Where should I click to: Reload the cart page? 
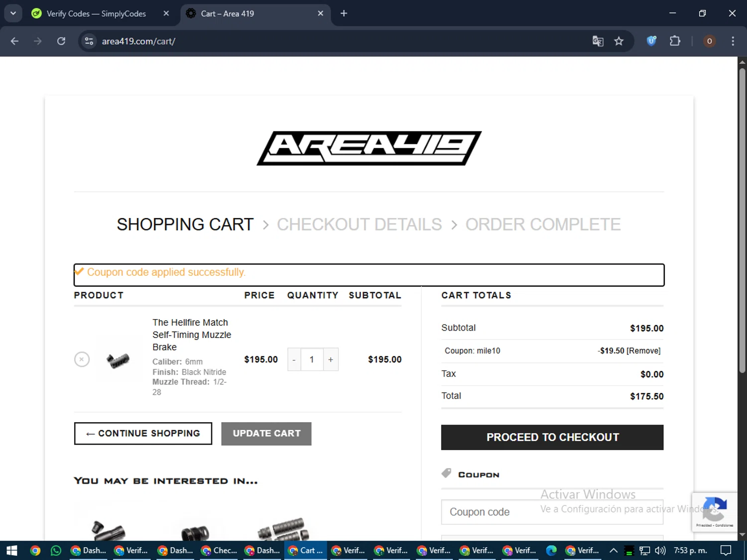pos(61,41)
